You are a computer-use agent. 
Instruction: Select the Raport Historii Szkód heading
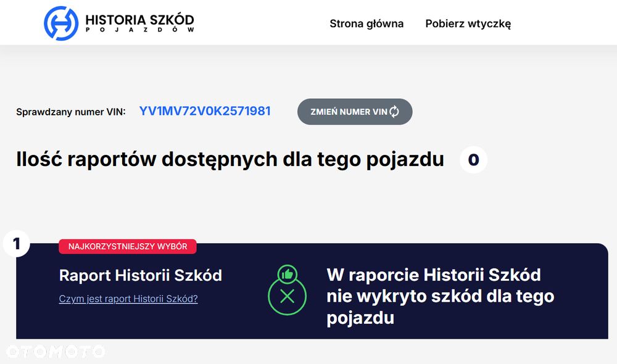click(x=140, y=275)
